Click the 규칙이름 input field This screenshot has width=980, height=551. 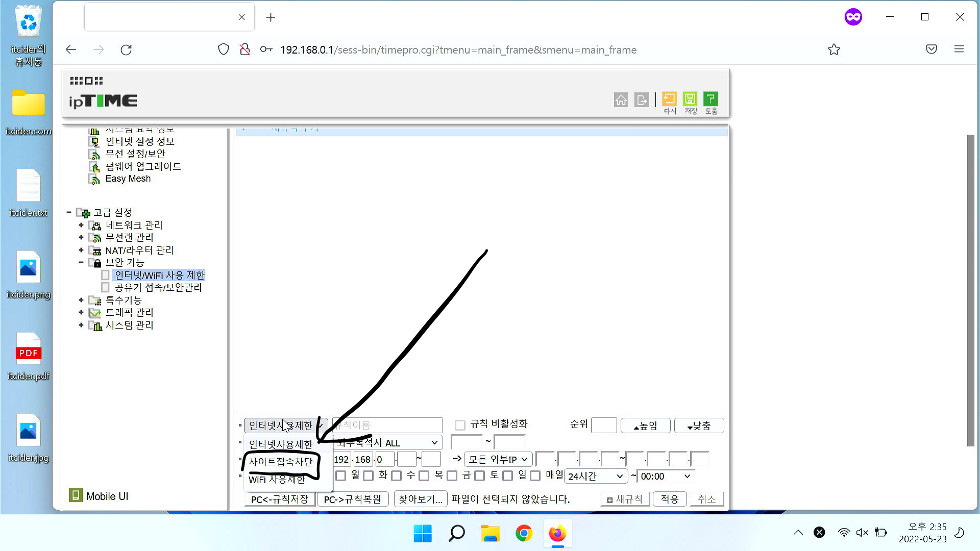point(387,425)
